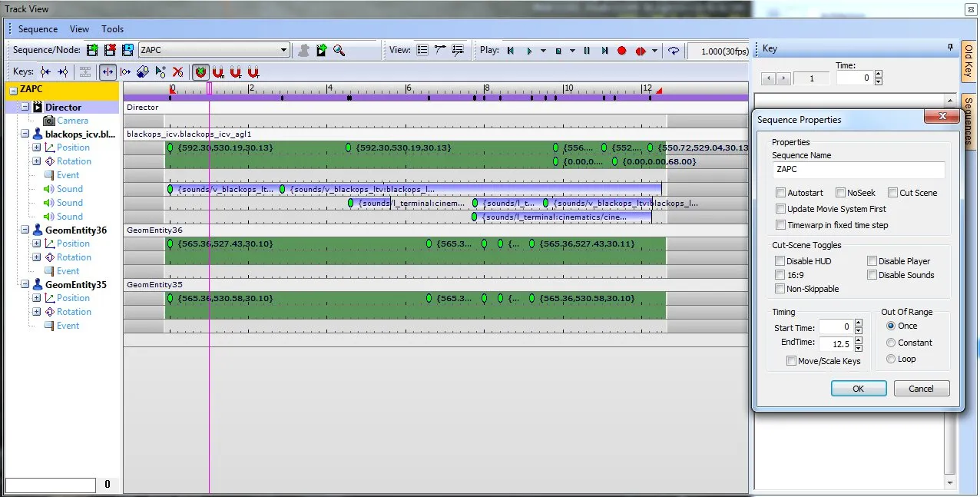Click the Sequence Name field containing ZAPC
The width and height of the screenshot is (980, 497).
(858, 170)
